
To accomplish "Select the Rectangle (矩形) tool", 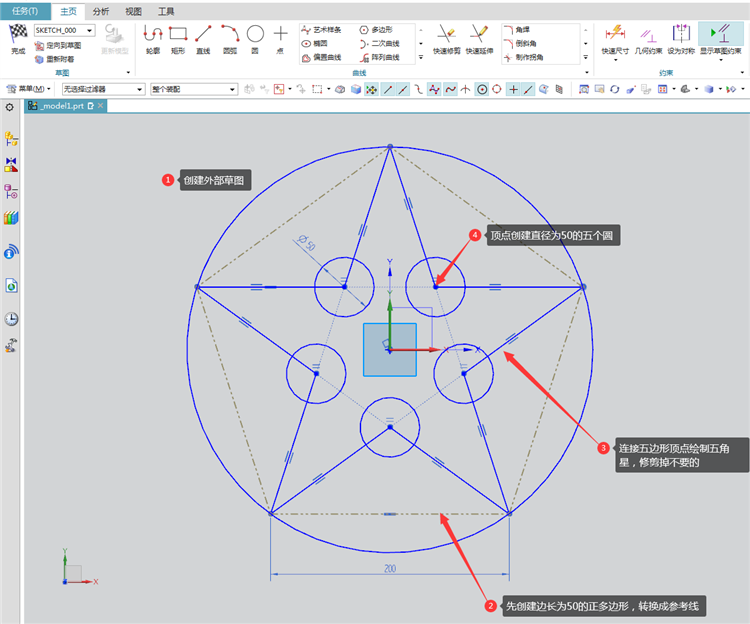I will pyautogui.click(x=178, y=39).
